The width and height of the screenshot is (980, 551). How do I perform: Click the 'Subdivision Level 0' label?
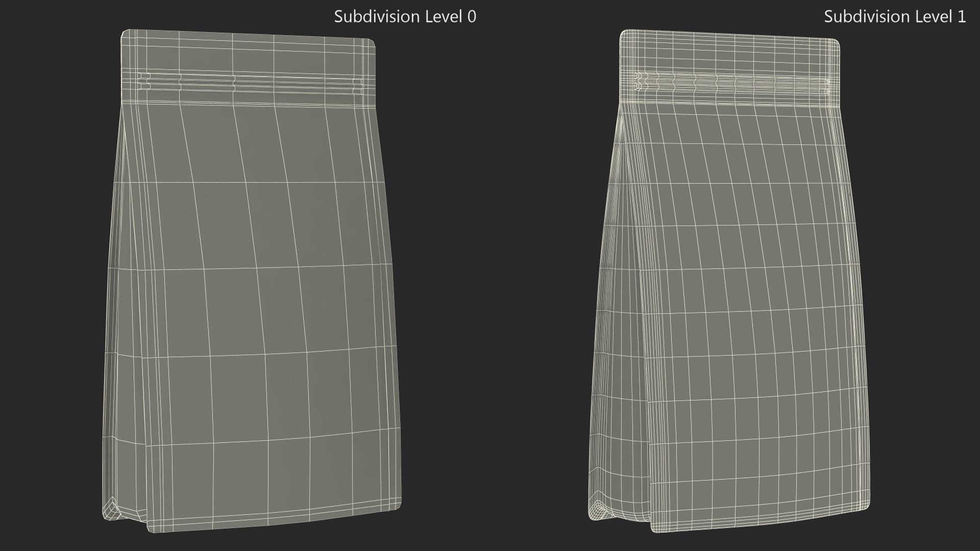coord(405,16)
